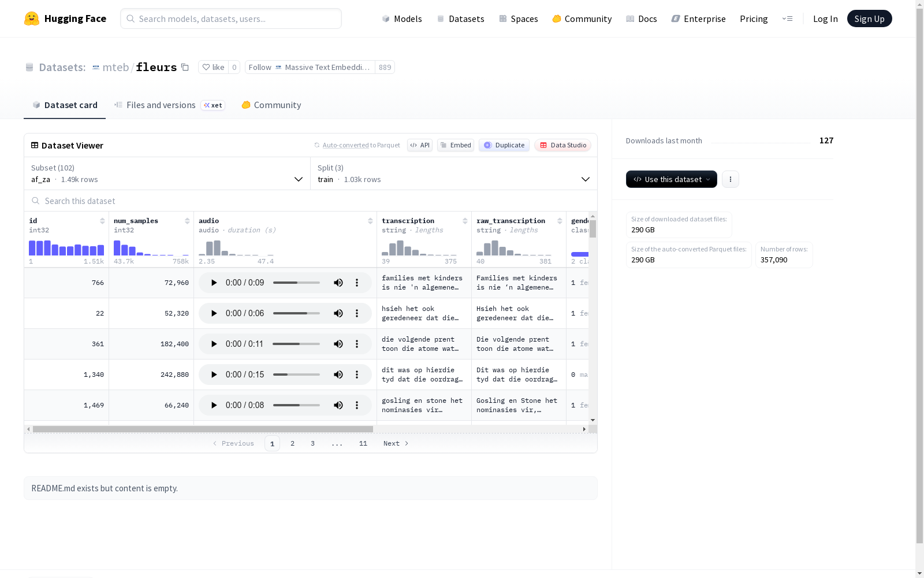Click the Log In link
This screenshot has height=578, width=924.
(825, 18)
